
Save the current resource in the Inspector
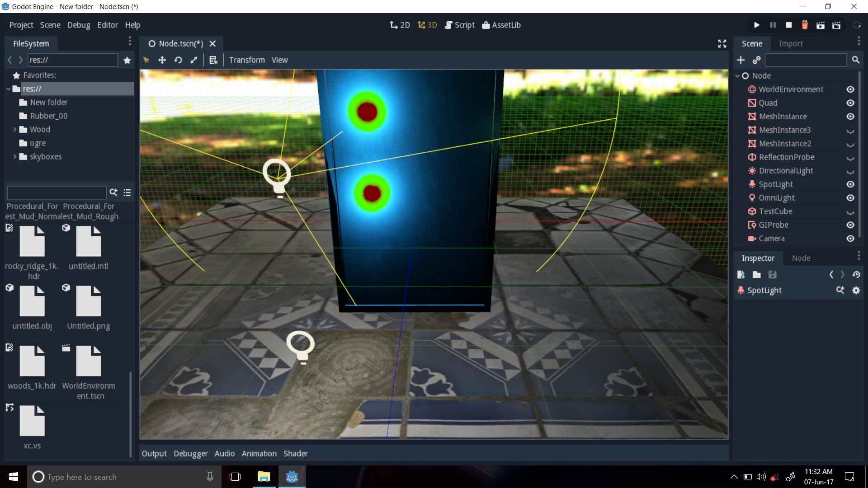pos(772,274)
